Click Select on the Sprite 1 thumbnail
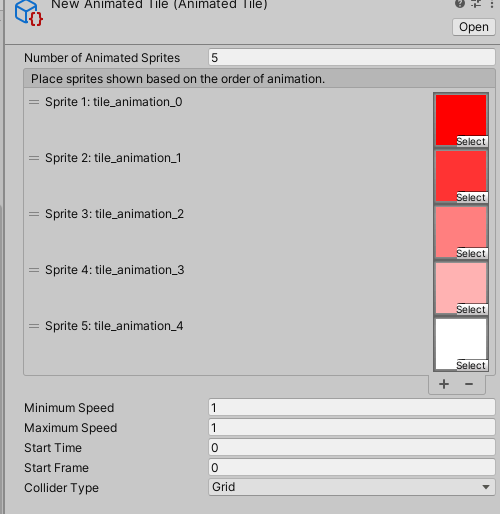The height and width of the screenshot is (514, 500). 471,142
